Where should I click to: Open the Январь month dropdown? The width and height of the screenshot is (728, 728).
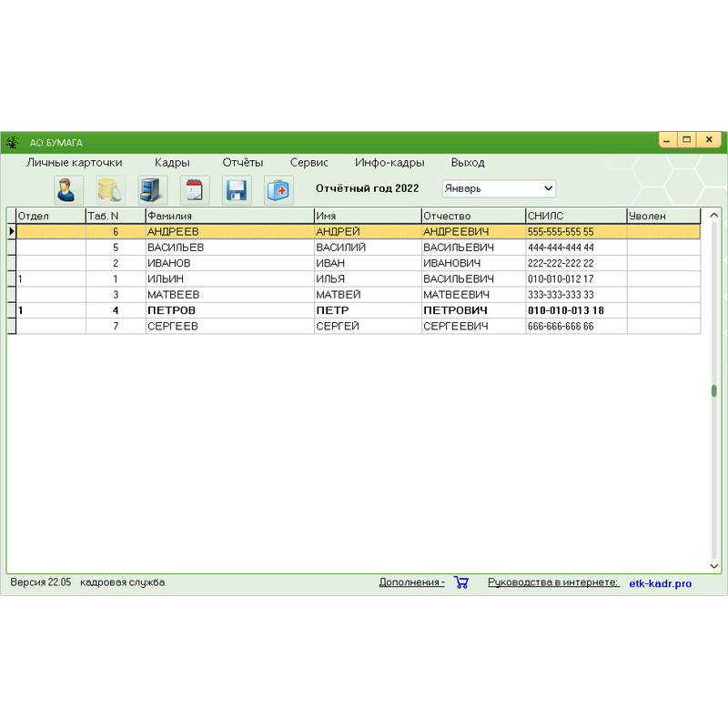(499, 188)
